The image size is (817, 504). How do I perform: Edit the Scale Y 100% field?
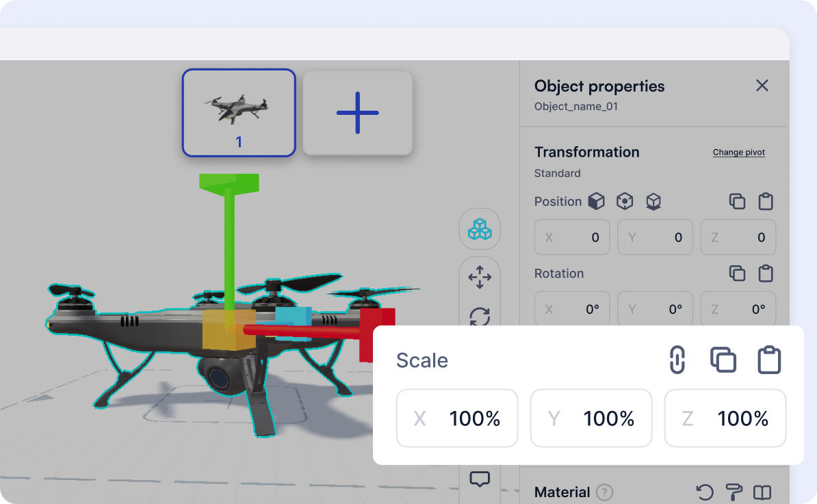point(591,418)
